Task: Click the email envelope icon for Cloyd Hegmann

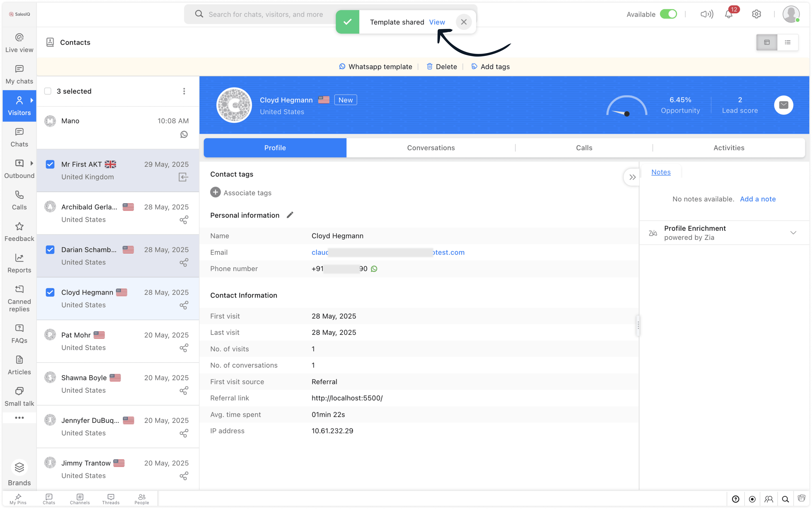Action: pyautogui.click(x=783, y=105)
